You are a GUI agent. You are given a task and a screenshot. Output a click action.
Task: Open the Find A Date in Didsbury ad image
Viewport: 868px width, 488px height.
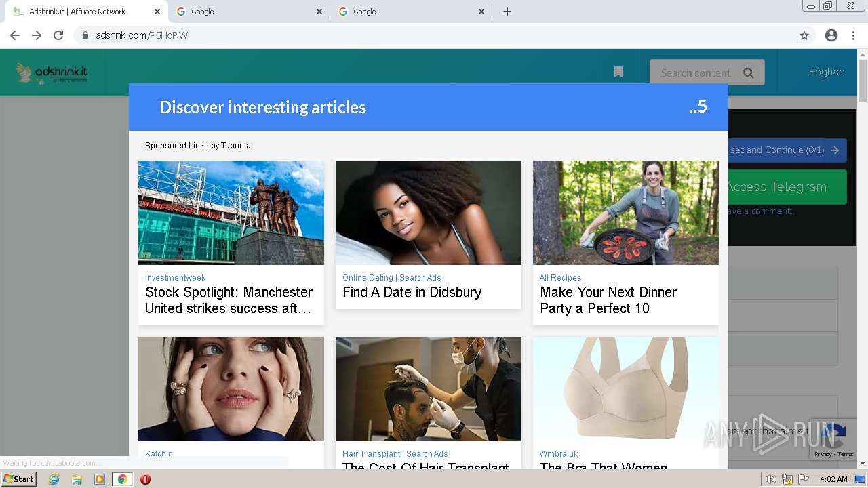tap(429, 213)
